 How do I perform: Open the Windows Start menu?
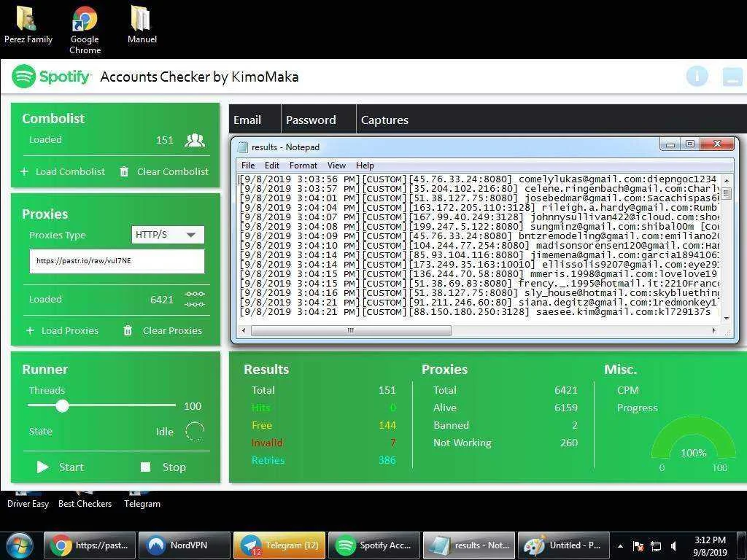coord(18,545)
